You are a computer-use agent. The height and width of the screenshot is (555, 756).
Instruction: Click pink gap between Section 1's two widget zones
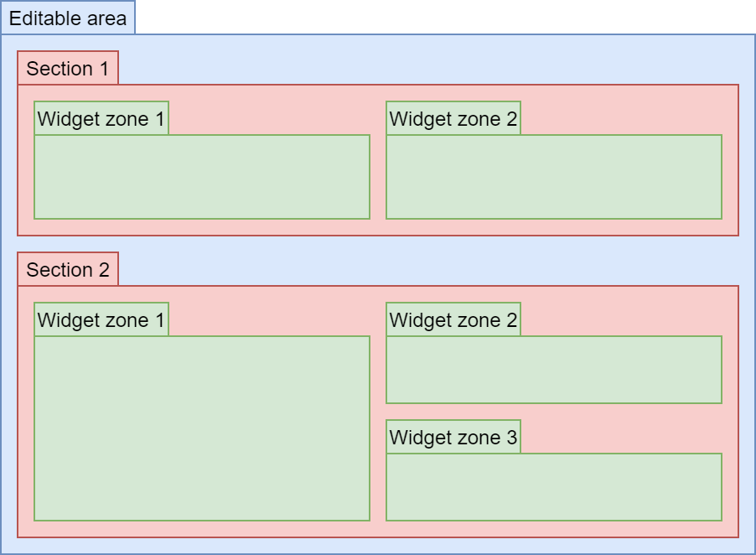378,177
